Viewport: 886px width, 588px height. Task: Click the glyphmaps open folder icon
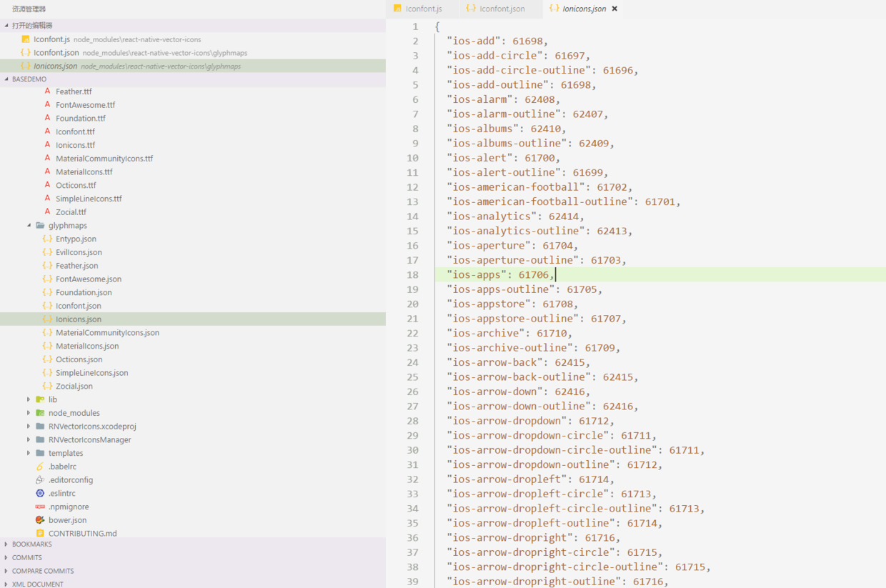(x=40, y=226)
